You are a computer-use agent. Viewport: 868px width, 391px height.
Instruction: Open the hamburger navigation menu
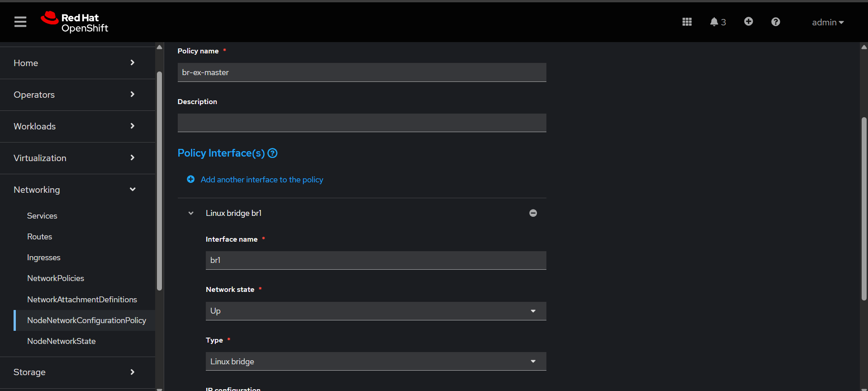[20, 22]
